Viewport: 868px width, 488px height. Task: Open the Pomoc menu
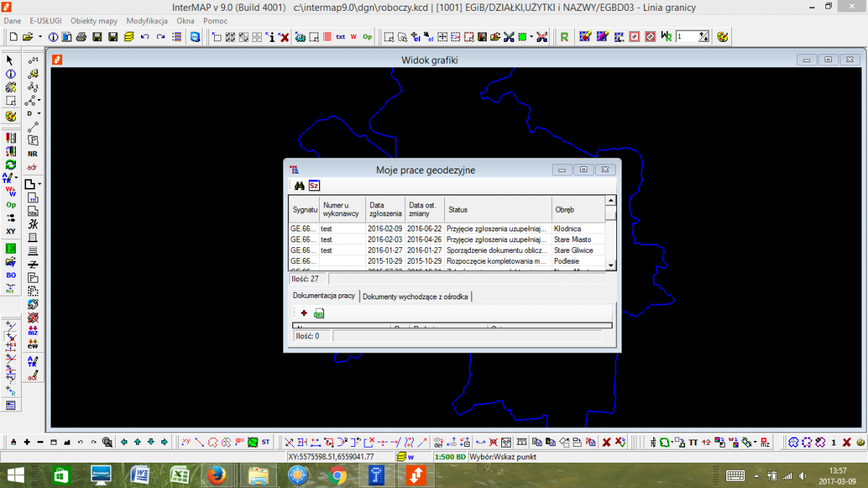[x=216, y=21]
